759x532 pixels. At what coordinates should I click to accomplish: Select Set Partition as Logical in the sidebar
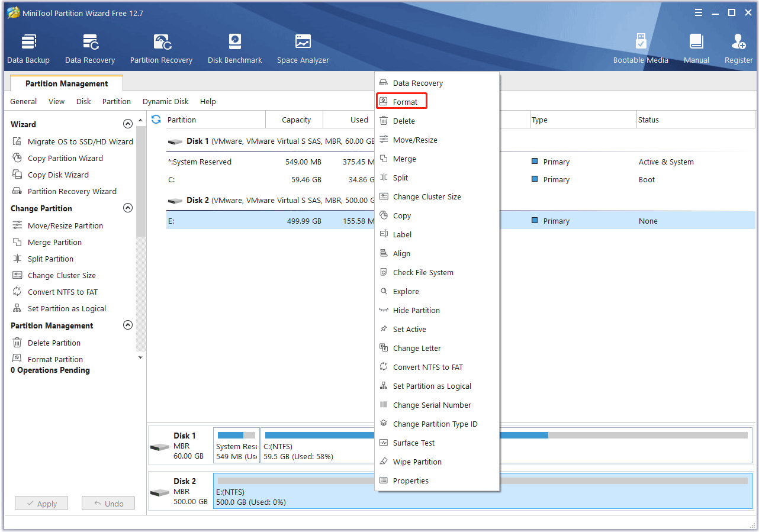point(60,308)
